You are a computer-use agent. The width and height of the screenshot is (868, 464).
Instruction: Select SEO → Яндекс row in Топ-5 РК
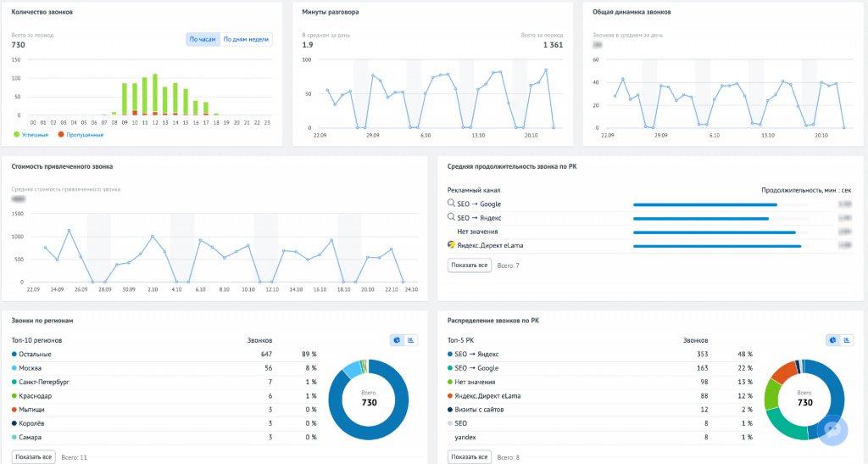[x=600, y=354]
